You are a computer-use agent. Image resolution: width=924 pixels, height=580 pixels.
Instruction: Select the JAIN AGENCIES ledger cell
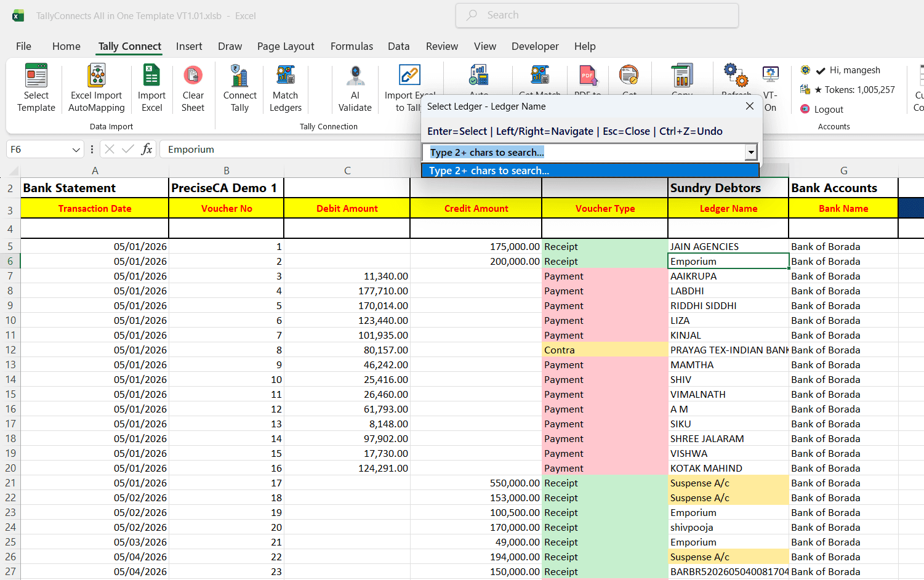728,246
